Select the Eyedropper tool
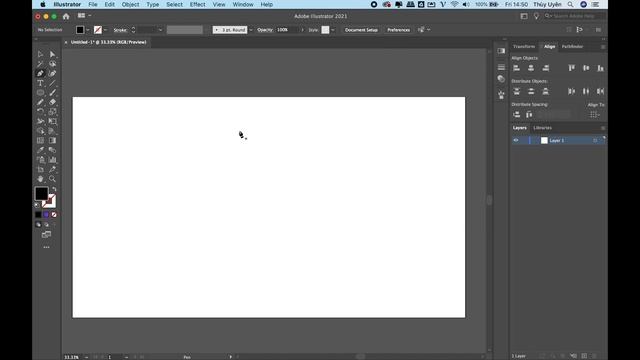This screenshot has height=360, width=640. [40, 150]
